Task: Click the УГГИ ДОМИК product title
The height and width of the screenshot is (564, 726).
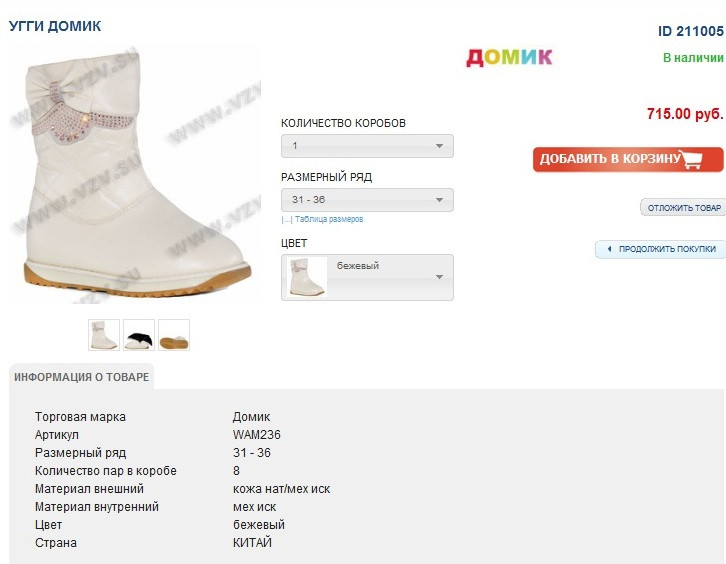Action: click(x=55, y=26)
